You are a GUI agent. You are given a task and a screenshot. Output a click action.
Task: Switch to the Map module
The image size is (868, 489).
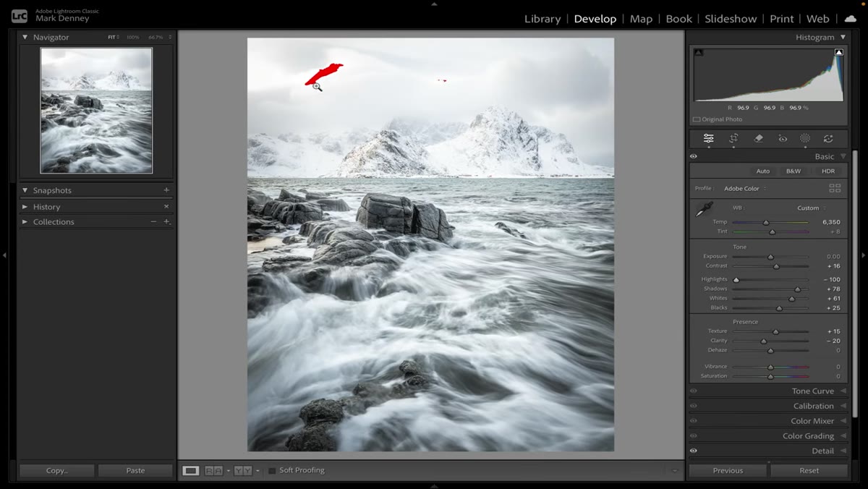pyautogui.click(x=641, y=19)
